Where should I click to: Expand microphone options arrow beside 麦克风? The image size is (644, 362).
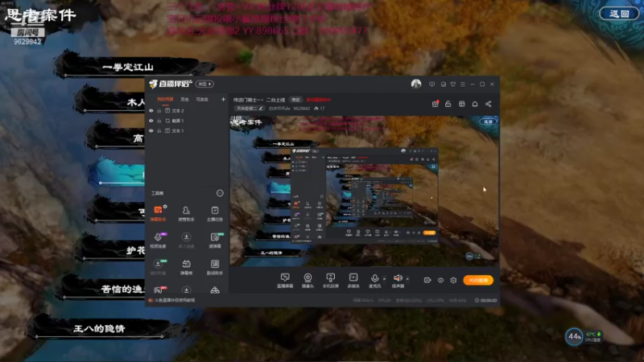pyautogui.click(x=385, y=278)
